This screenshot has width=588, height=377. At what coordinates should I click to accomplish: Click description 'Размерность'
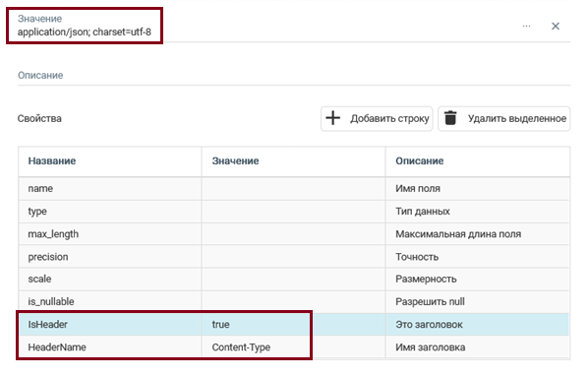point(426,279)
